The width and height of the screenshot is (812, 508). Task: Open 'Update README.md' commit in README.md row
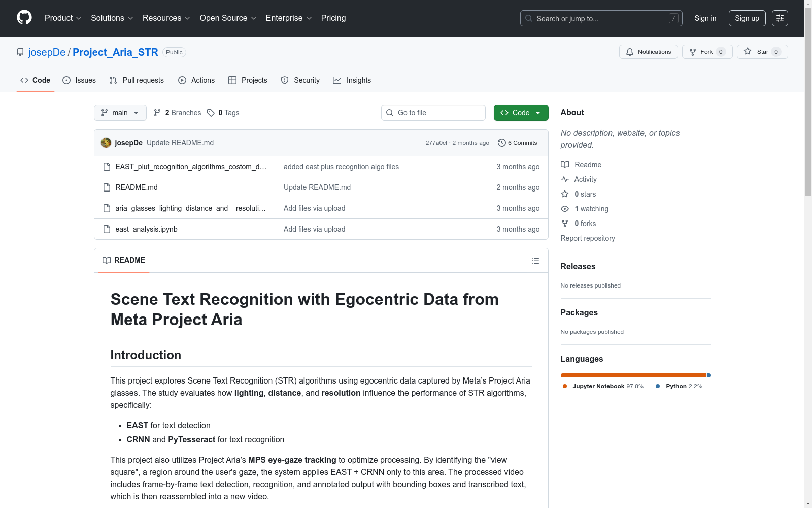click(317, 187)
